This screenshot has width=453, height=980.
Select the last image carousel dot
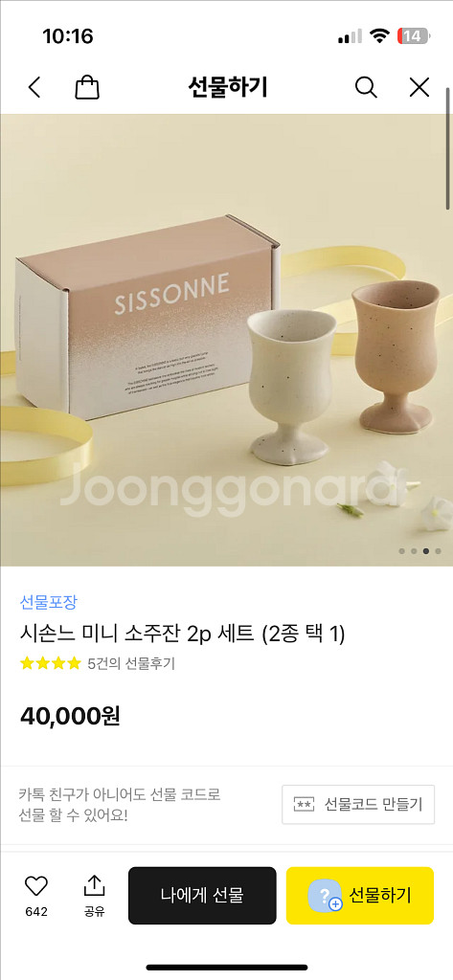click(438, 551)
